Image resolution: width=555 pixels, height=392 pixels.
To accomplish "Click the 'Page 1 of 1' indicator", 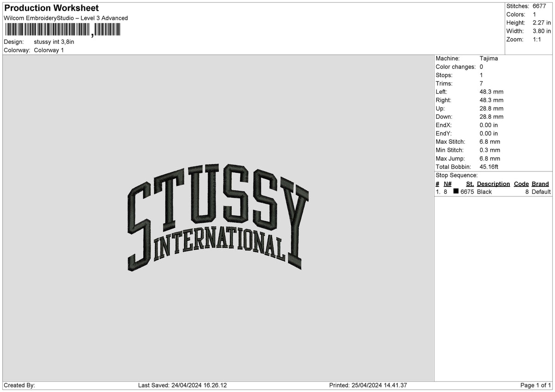I will coord(536,386).
